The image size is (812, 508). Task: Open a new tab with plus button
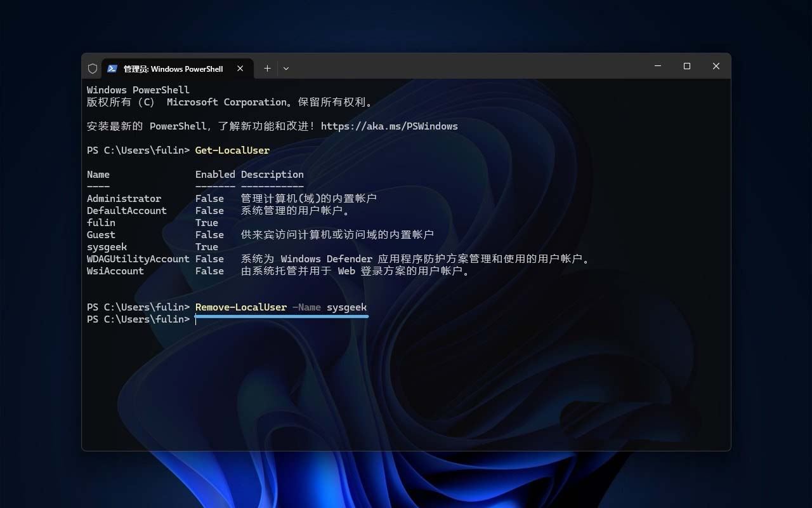pyautogui.click(x=267, y=69)
